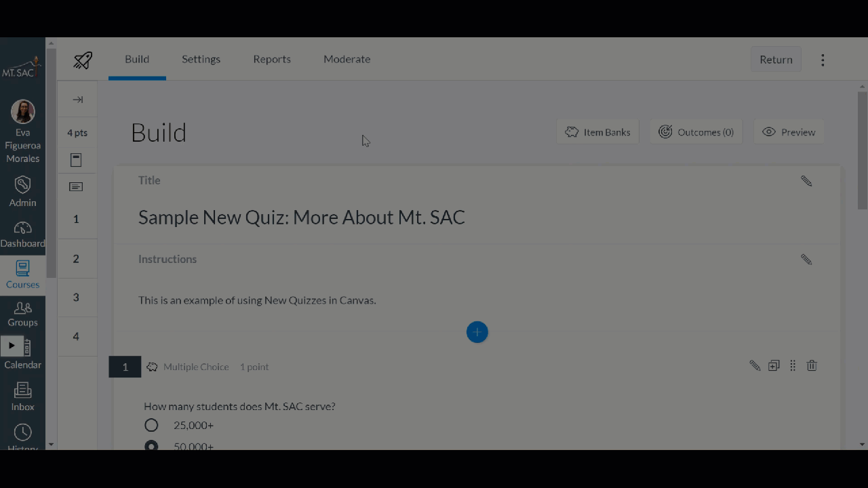The width and height of the screenshot is (868, 488).
Task: Click the blue plus to insert new content
Action: (x=477, y=332)
